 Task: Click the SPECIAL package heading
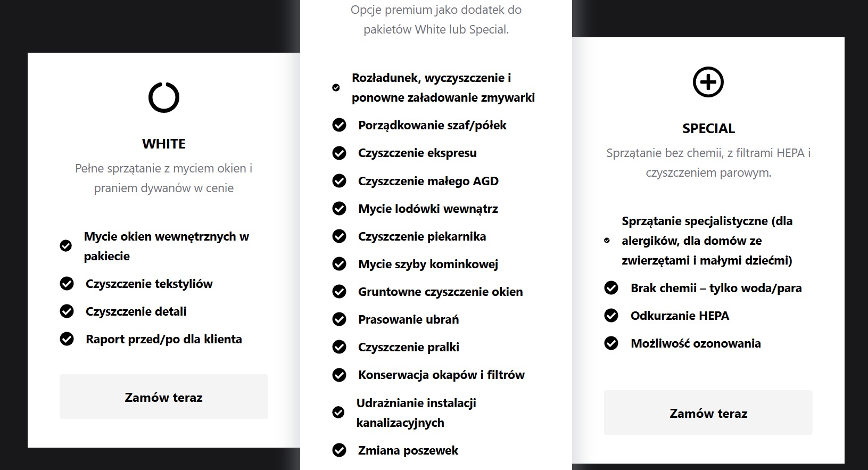tap(708, 128)
